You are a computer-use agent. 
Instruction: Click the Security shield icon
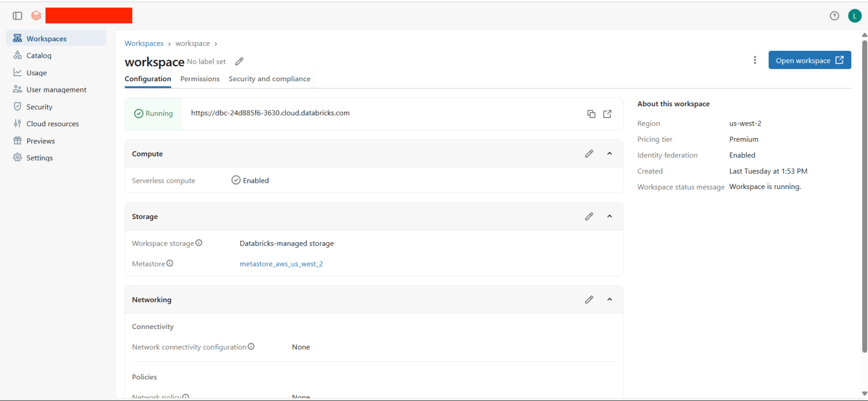pyautogui.click(x=17, y=106)
